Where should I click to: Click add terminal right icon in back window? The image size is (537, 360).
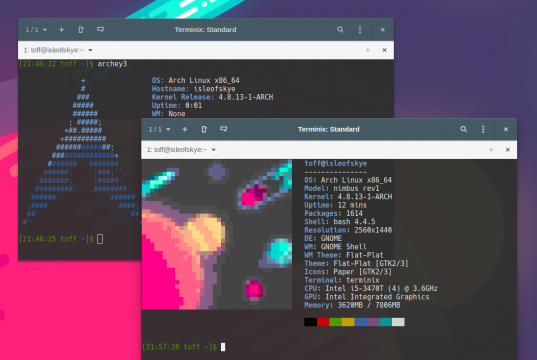pos(81,30)
